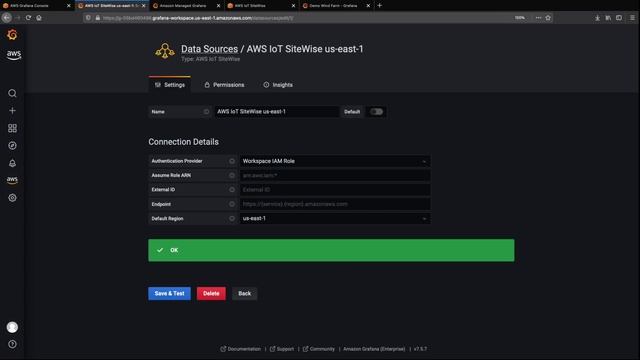Viewport: 640px width, 360px height.
Task: Switch to AWS Grafana Console browser tab
Action: (x=37, y=5)
